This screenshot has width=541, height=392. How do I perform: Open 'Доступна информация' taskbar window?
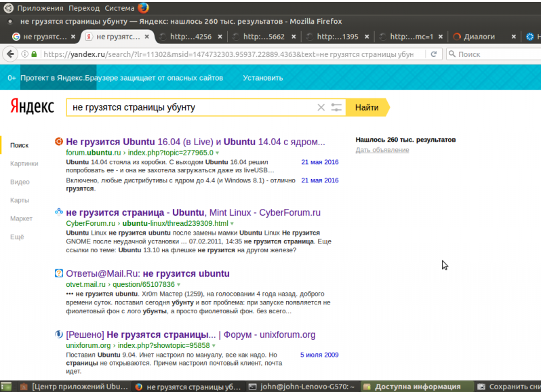coord(418,387)
